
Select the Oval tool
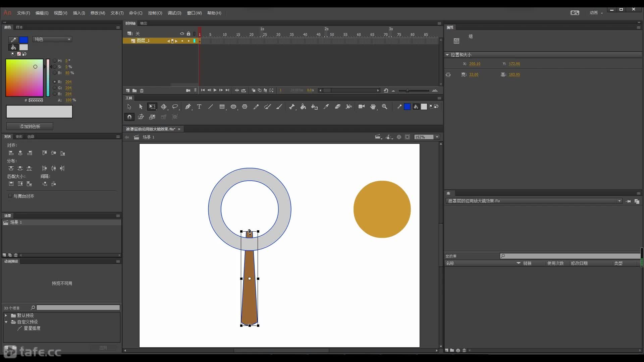coord(233,107)
